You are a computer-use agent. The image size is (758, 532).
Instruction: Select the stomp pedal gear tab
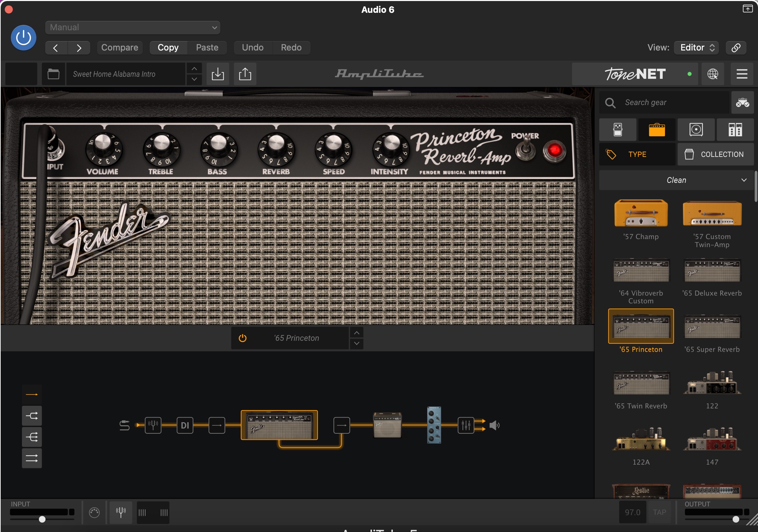pos(618,130)
